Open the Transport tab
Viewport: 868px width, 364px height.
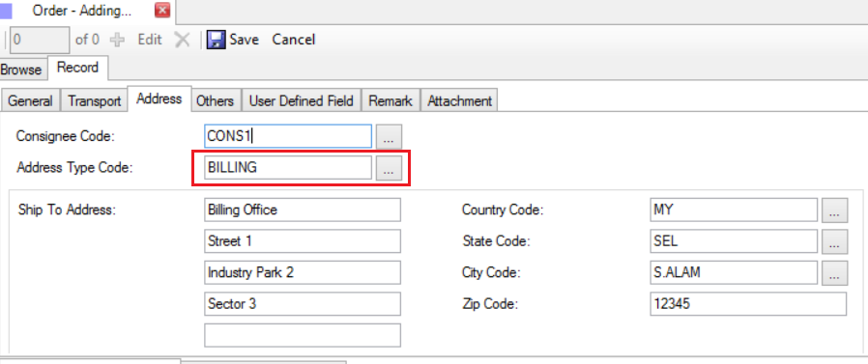tap(94, 101)
